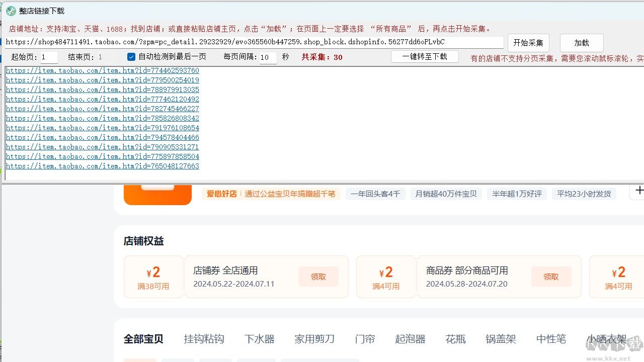Click the plus button at the right edge
644x362 pixels.
tap(639, 191)
